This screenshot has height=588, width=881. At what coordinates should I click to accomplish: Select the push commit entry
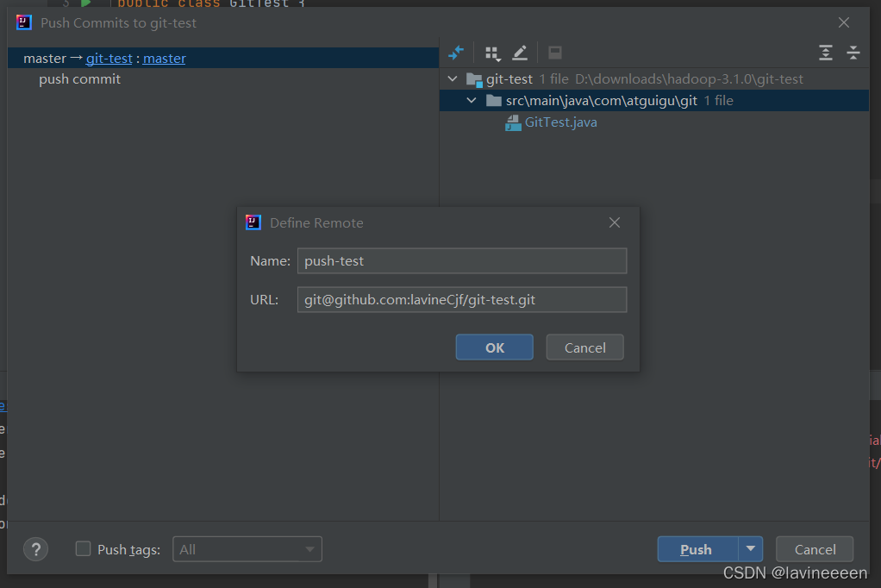(x=80, y=79)
